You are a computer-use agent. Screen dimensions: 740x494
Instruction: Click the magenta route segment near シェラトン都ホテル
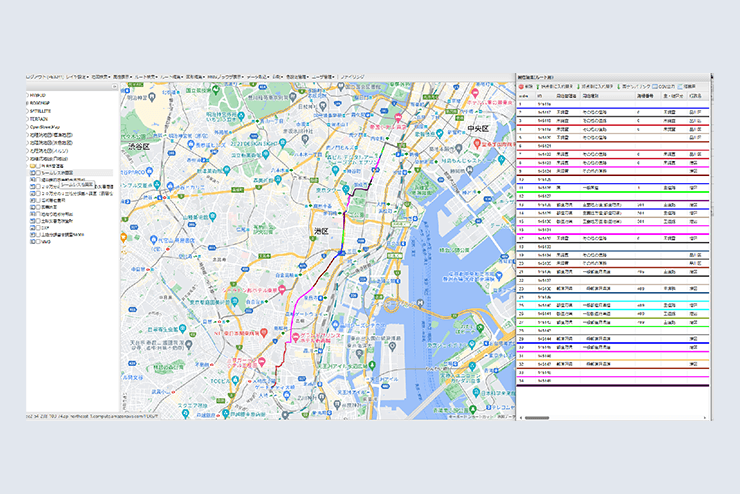(296, 306)
